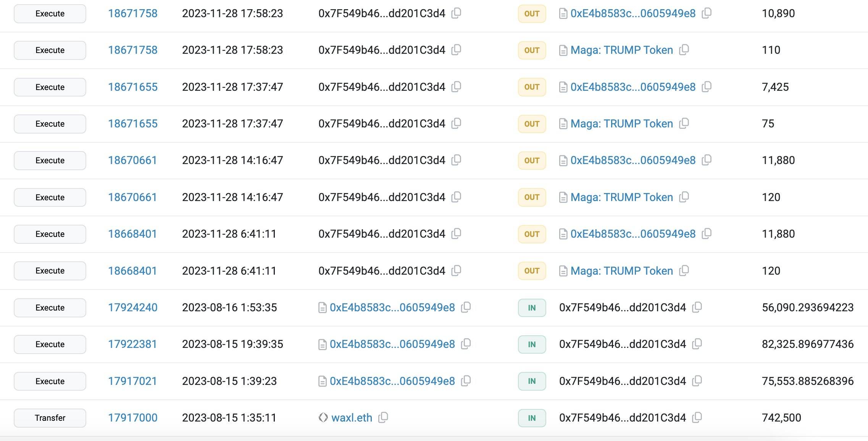Open block 18671758 in the 10,890 row

[x=132, y=13]
